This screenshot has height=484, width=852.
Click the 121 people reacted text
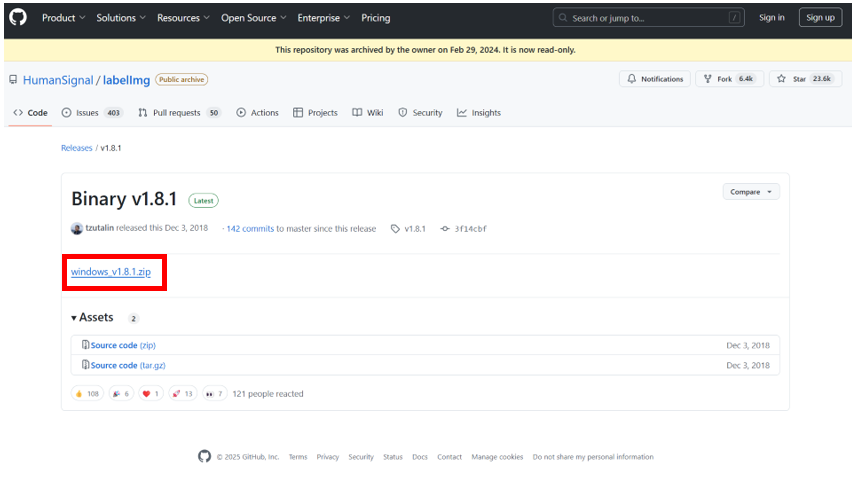tap(268, 394)
